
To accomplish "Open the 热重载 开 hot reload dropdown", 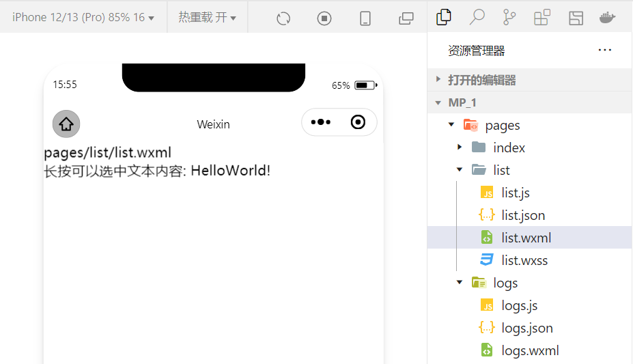I will coord(207,17).
